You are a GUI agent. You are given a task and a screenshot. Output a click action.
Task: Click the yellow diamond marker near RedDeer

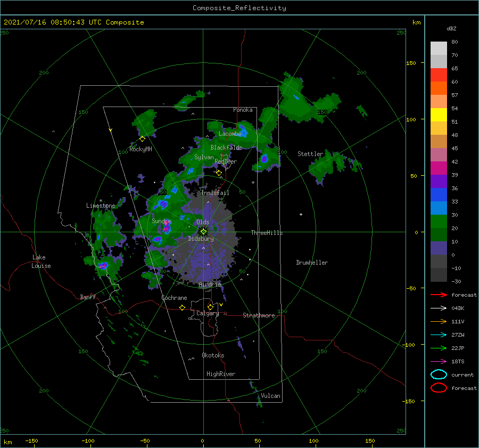tap(219, 173)
